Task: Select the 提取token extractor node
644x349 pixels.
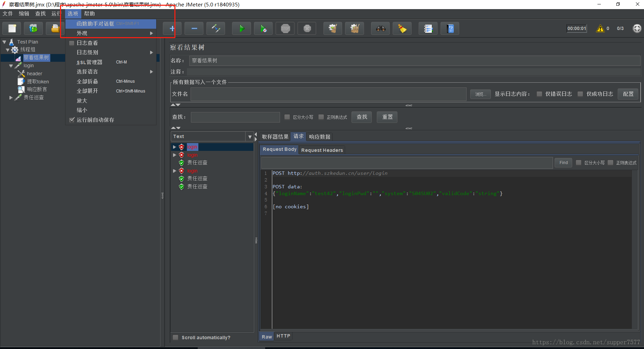Action: coord(38,82)
